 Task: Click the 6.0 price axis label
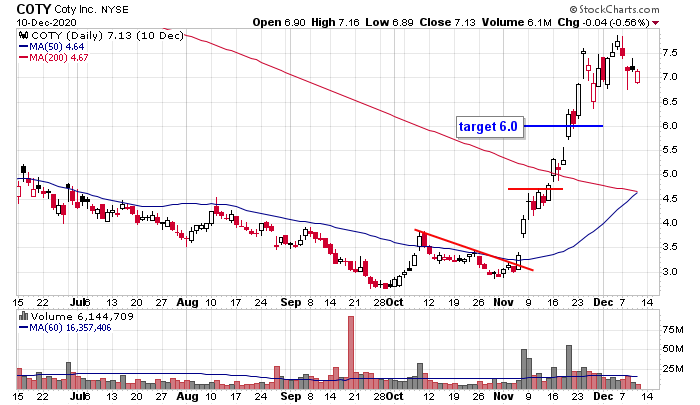tap(670, 125)
